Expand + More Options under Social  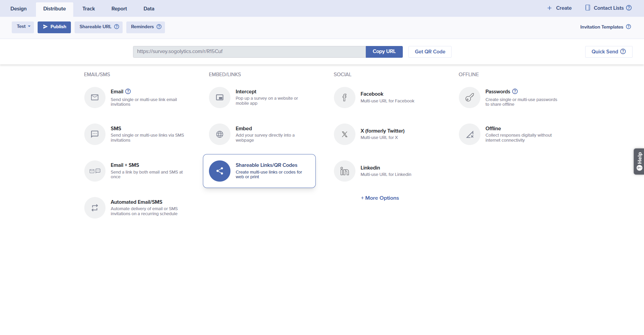coord(380,198)
